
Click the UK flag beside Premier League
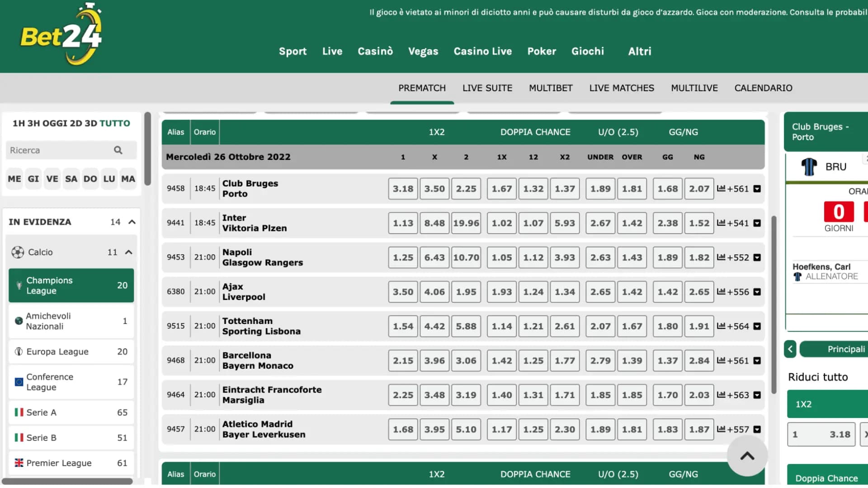click(x=19, y=463)
